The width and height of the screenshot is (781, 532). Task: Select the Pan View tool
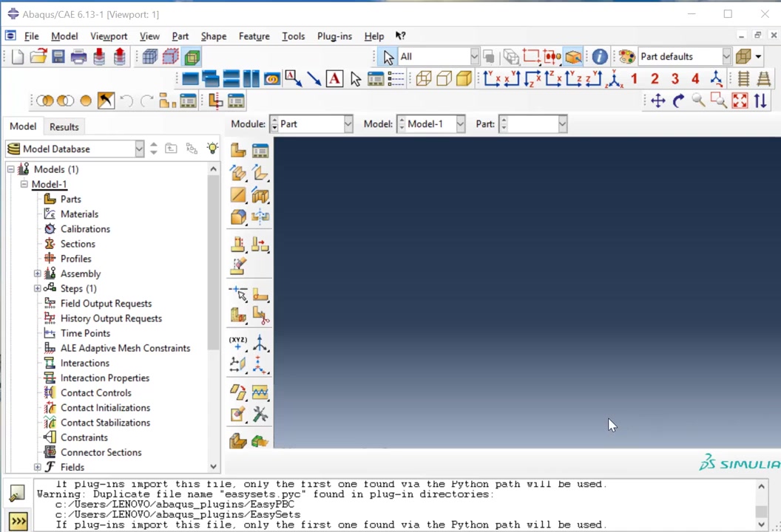point(657,101)
